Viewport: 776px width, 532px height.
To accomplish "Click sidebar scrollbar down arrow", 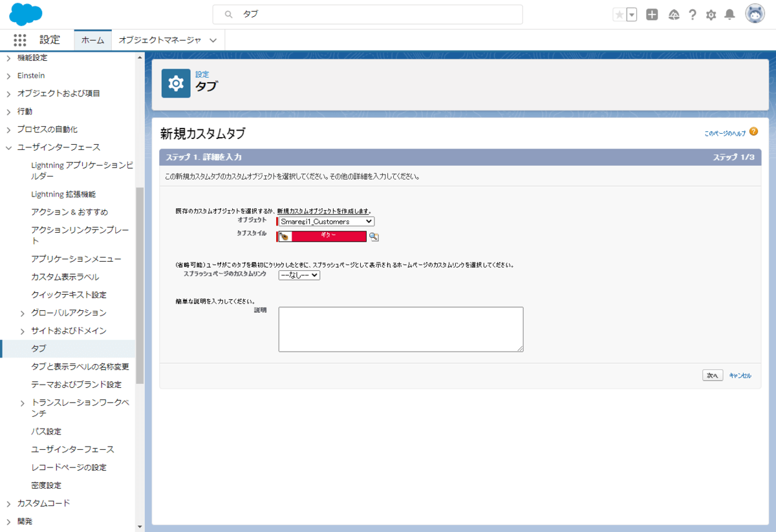I will (140, 527).
